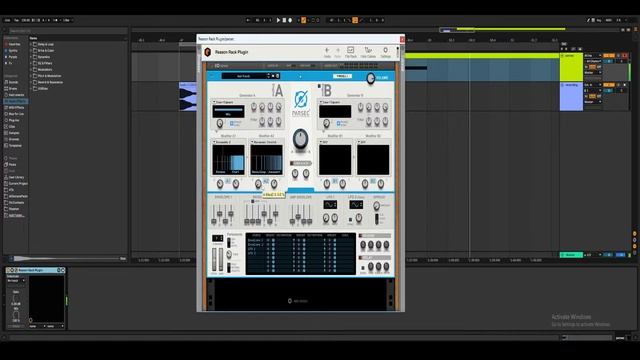Toggle the Delay effect enable switch
The height and width of the screenshot is (360, 640).
tap(361, 258)
